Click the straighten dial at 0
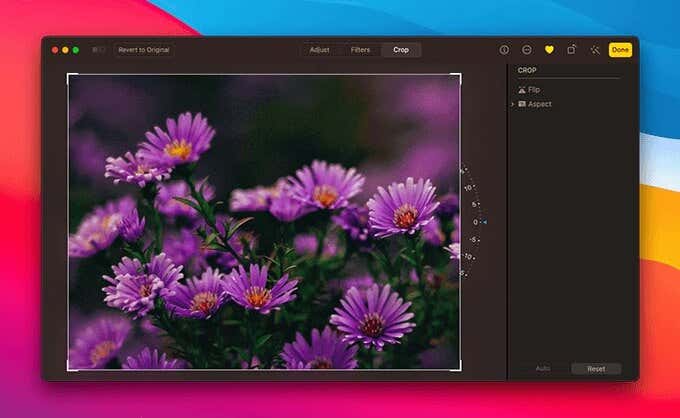 [476, 222]
